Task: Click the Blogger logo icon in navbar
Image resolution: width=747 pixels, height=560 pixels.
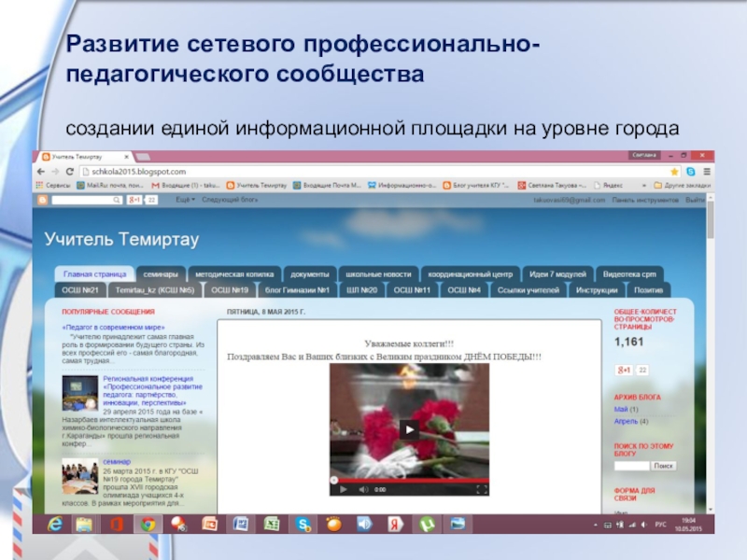Action: click(x=42, y=200)
